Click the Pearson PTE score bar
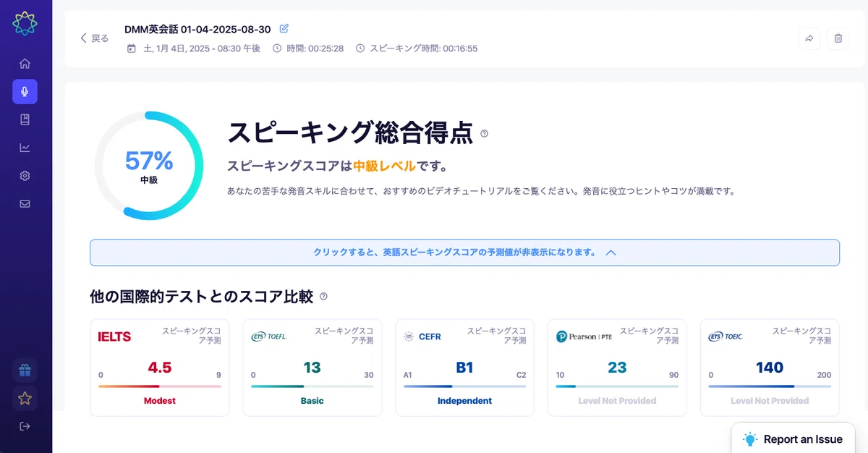The image size is (868, 453). (x=617, y=386)
